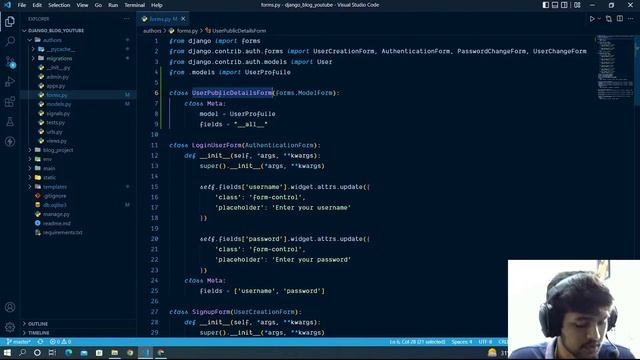The image size is (640, 360).
Task: Collapse the authors folder
Action: [x=52, y=40]
